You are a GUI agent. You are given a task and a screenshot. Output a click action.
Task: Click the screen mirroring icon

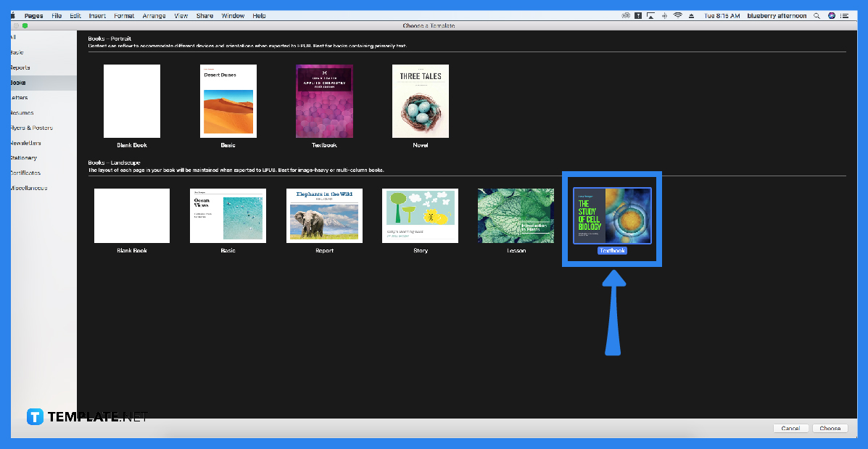tap(650, 15)
